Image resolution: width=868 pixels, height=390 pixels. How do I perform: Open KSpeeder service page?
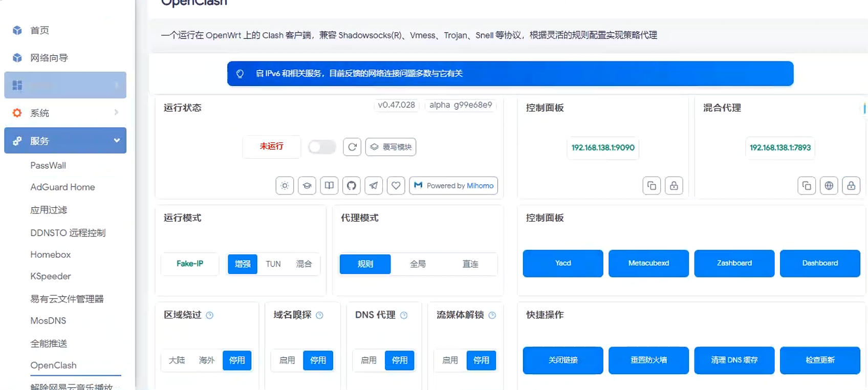click(51, 276)
